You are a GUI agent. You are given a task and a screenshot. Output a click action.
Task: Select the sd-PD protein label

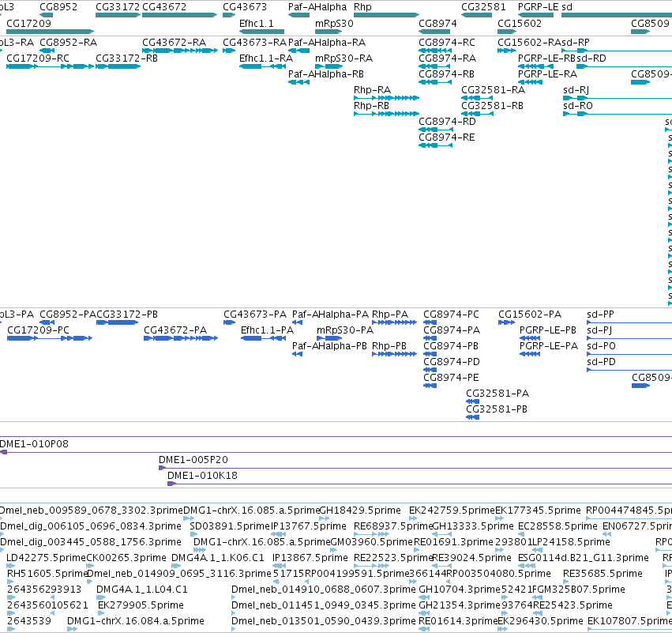(x=601, y=362)
